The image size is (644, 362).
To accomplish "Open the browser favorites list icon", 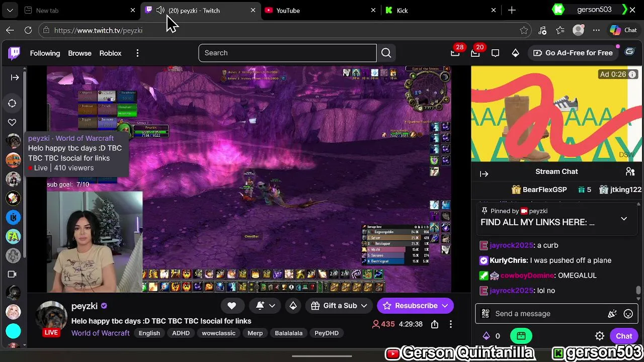I will coord(560,30).
